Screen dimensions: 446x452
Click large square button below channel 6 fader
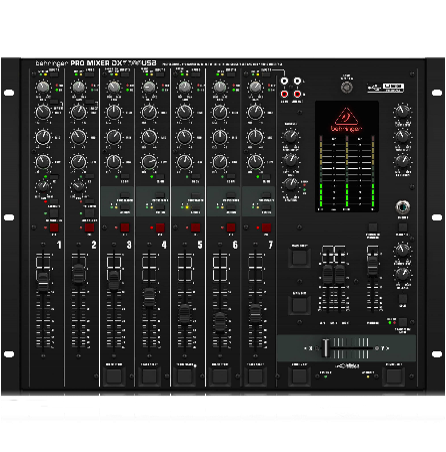(x=220, y=377)
